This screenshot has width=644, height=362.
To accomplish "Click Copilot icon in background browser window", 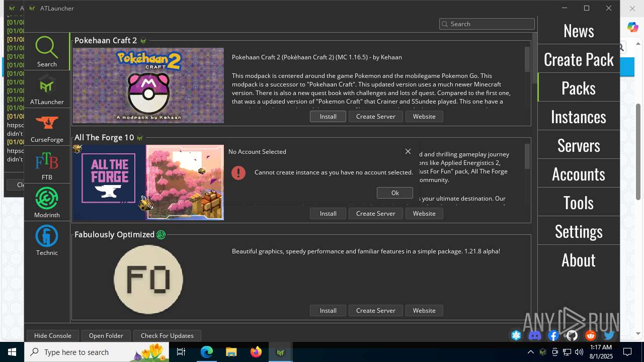I will [632, 26].
